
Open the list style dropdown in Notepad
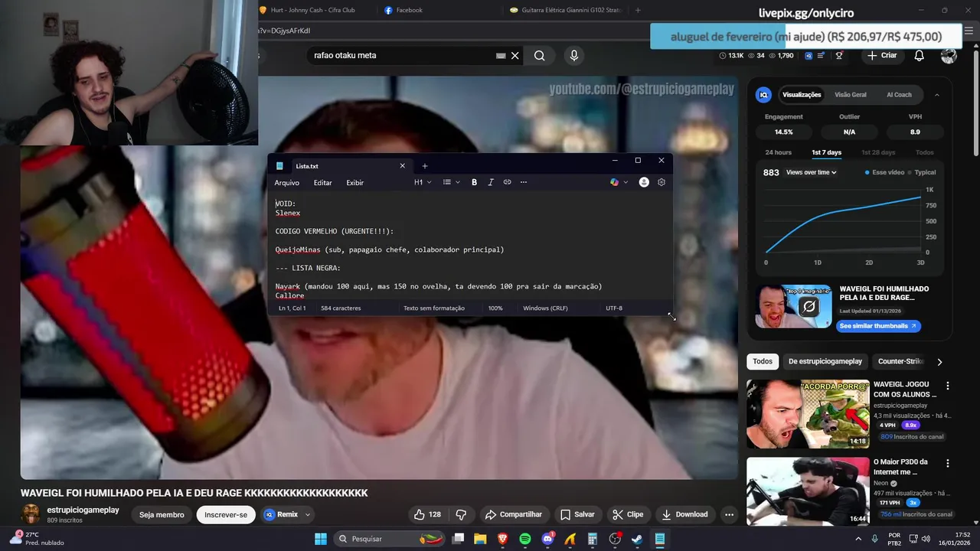(x=451, y=182)
